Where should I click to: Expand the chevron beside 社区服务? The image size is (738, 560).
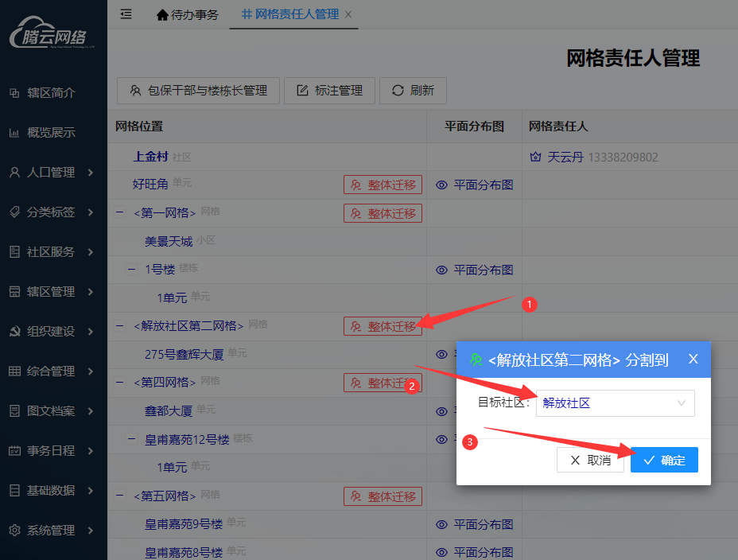pyautogui.click(x=91, y=252)
